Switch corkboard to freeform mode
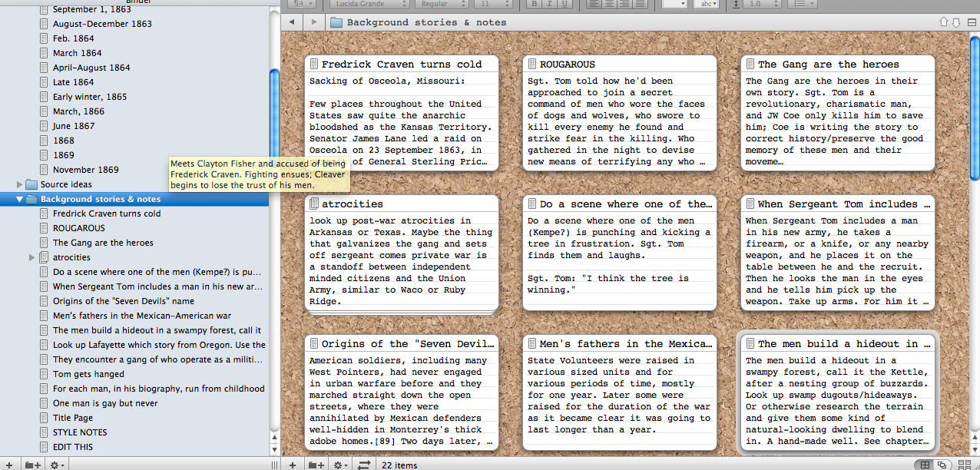The height and width of the screenshot is (470, 980). click(942, 465)
